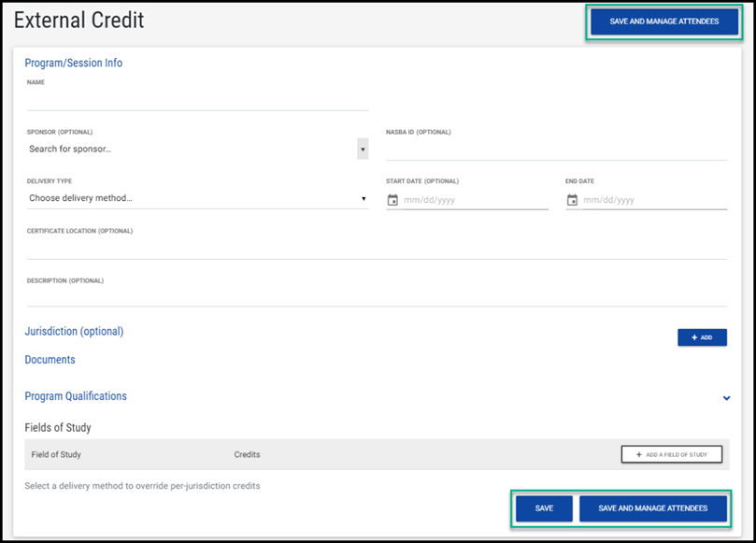The height and width of the screenshot is (543, 756).
Task: Click Save and Manage Attendees beside page title
Action: click(x=663, y=21)
